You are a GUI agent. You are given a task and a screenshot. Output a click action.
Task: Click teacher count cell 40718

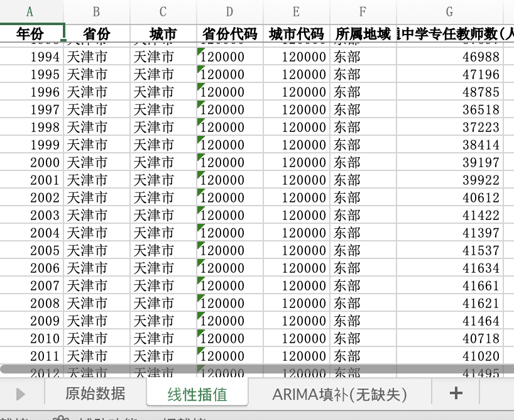[x=450, y=339]
